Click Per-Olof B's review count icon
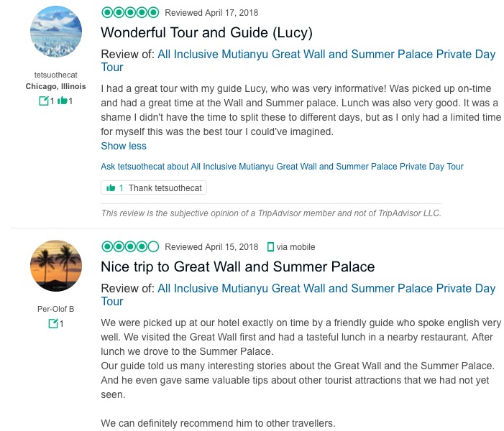 [52, 324]
